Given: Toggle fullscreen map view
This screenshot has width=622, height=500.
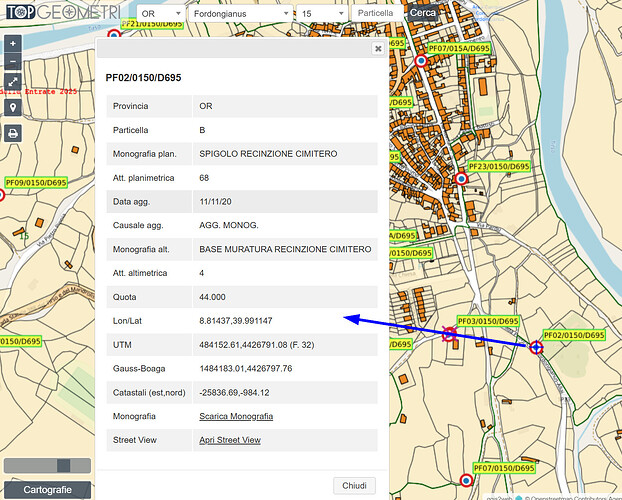Looking at the screenshot, I should 13,82.
